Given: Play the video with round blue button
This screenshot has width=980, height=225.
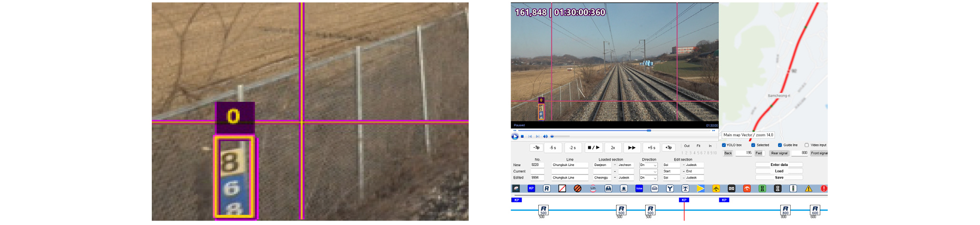Looking at the screenshot, I should click(515, 136).
